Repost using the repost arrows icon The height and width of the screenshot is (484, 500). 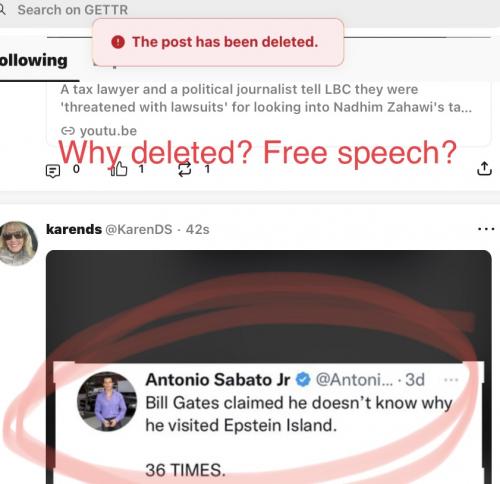coord(185,169)
